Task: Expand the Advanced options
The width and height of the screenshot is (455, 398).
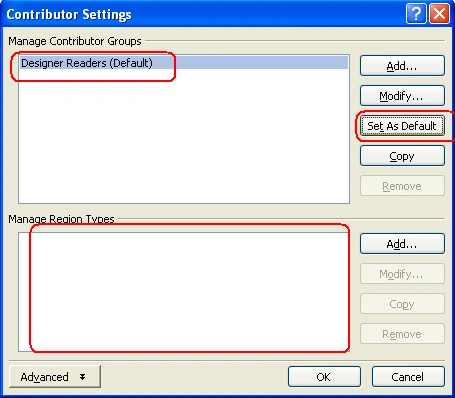Action: (x=55, y=377)
